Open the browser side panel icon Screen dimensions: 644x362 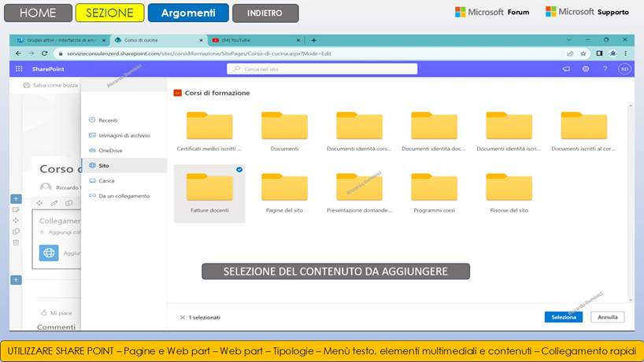pos(599,54)
